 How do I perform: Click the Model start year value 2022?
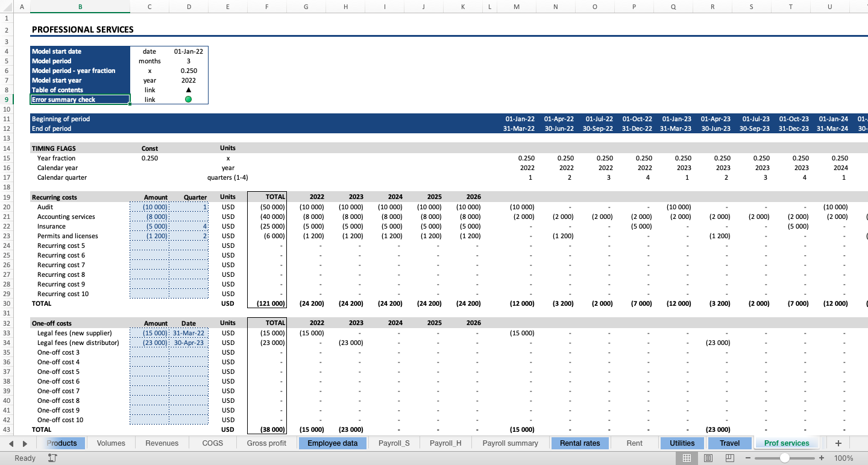189,80
